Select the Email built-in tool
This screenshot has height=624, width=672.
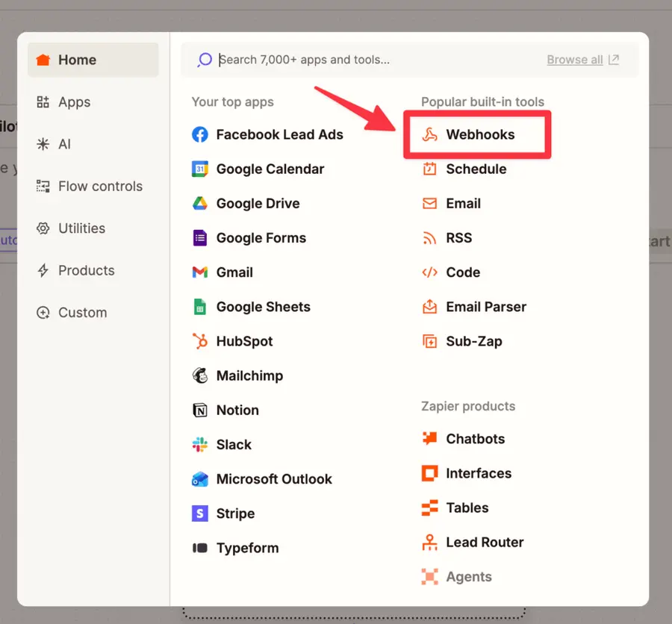463,203
